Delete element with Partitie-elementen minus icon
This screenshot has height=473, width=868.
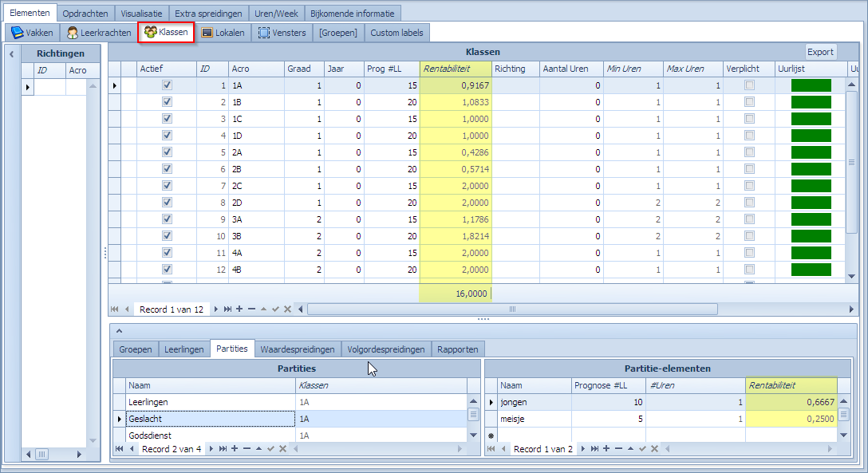[618, 448]
